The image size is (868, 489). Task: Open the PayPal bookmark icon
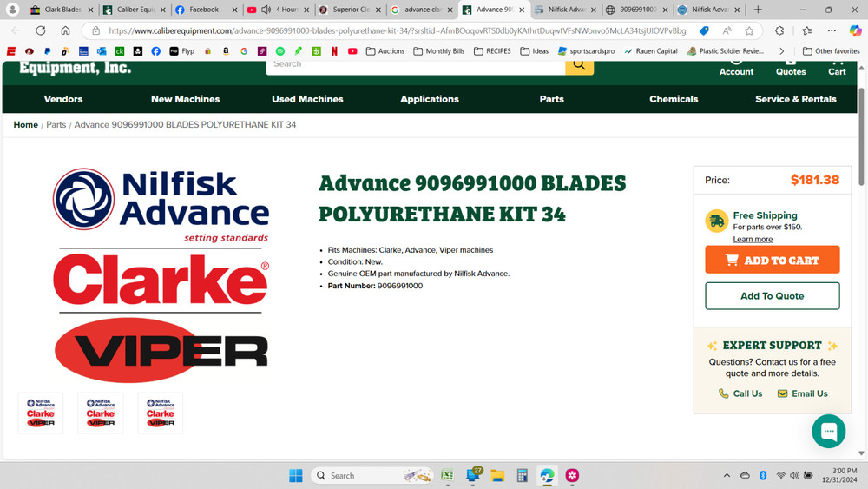pos(48,51)
